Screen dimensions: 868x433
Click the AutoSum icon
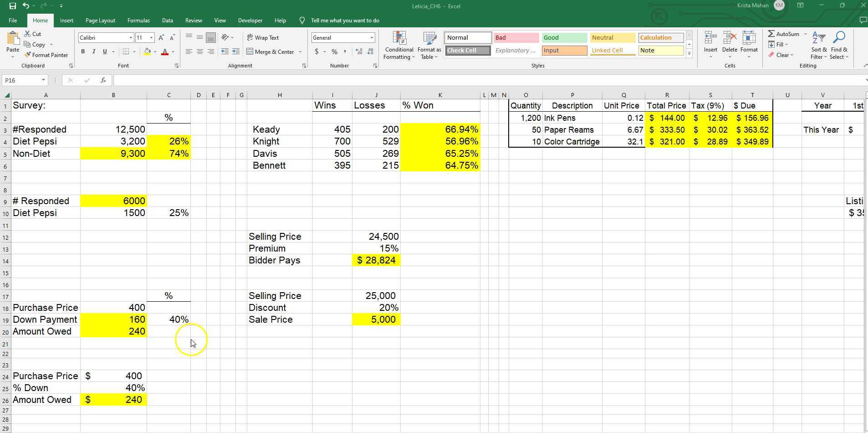tap(772, 33)
